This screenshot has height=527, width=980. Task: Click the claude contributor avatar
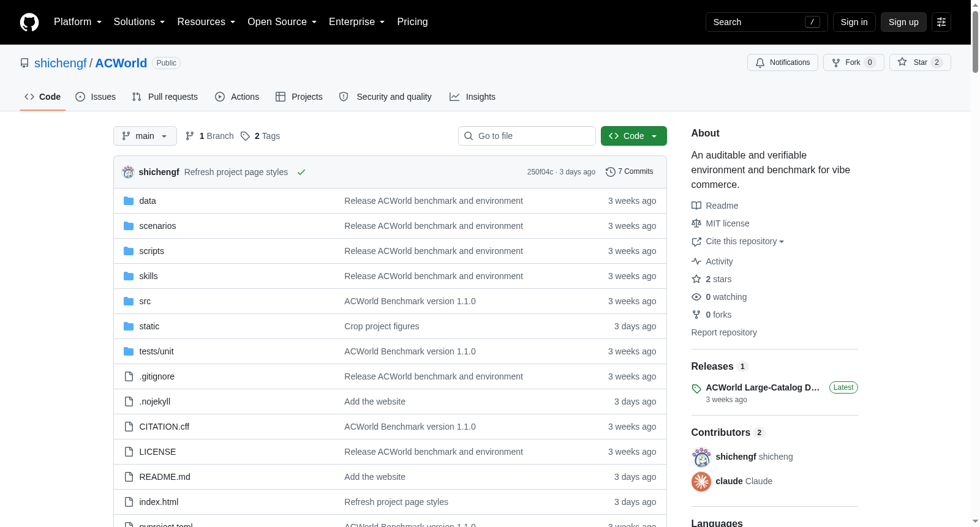pyautogui.click(x=701, y=482)
